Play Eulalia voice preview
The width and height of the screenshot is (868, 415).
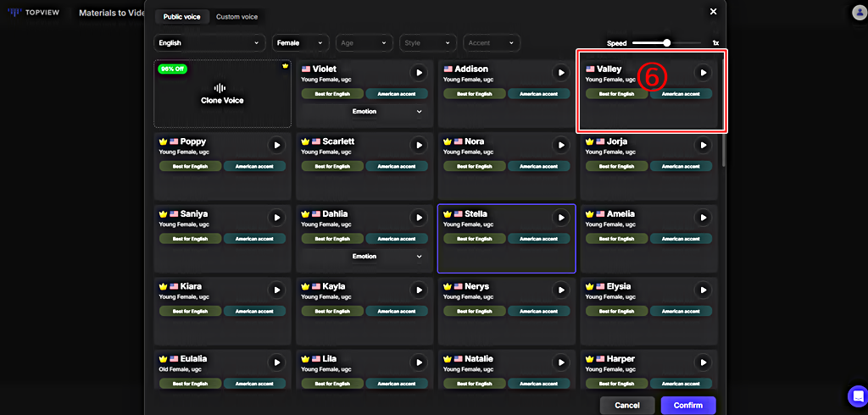coord(277,362)
